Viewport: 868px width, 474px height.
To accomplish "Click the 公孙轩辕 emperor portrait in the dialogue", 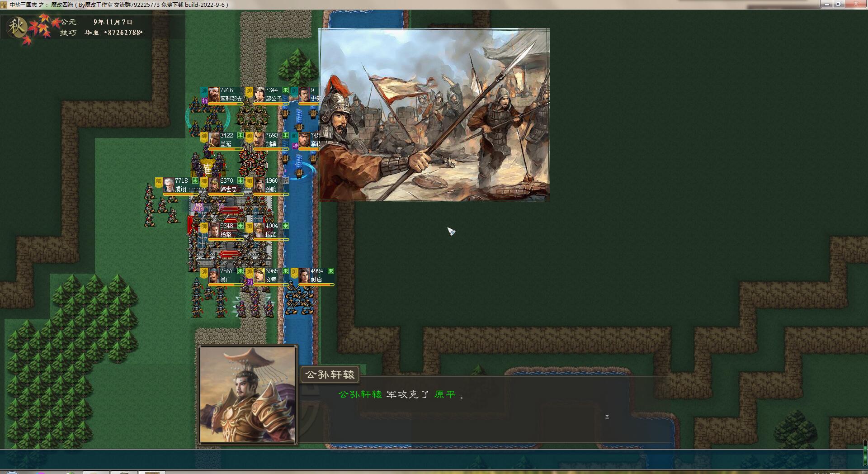I will (247, 394).
